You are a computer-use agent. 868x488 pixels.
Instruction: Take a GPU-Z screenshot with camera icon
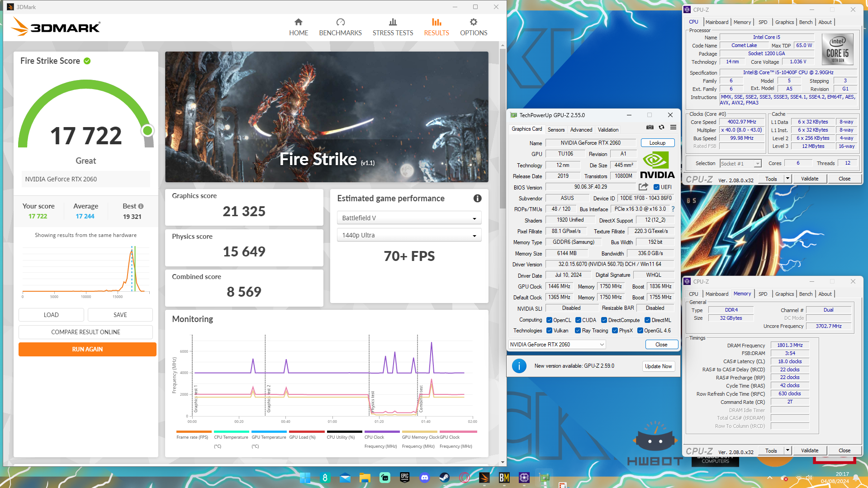click(x=650, y=128)
